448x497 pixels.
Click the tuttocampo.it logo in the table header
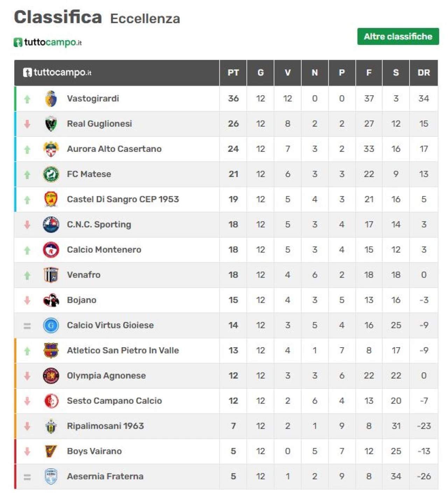(57, 72)
